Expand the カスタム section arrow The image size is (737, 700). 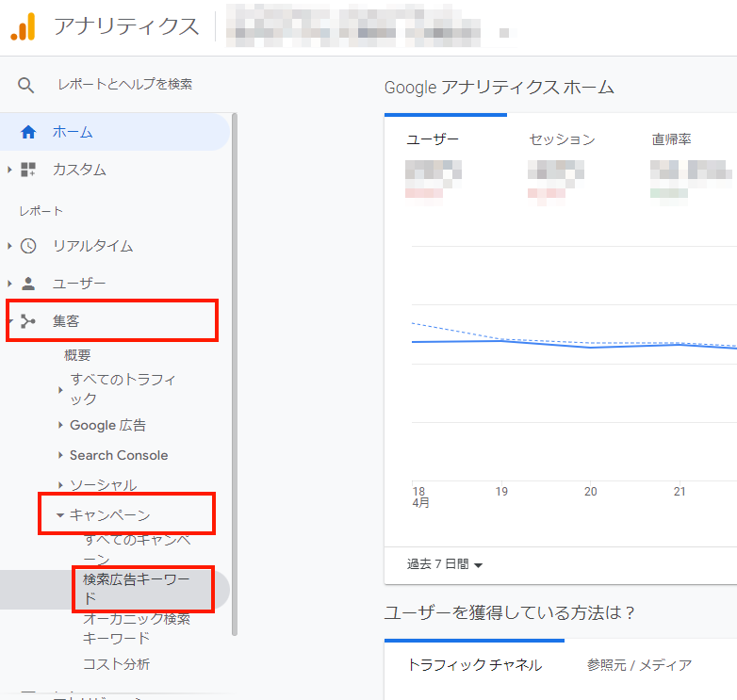pyautogui.click(x=9, y=170)
